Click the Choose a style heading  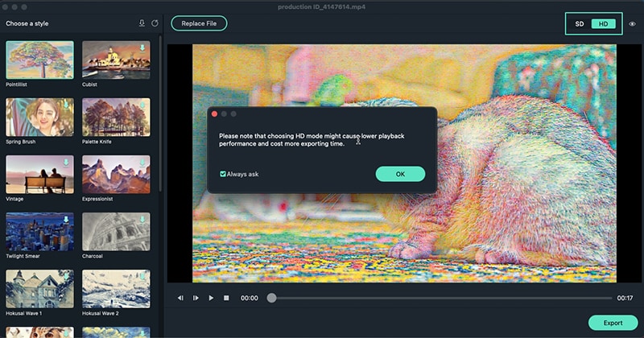[x=27, y=23]
